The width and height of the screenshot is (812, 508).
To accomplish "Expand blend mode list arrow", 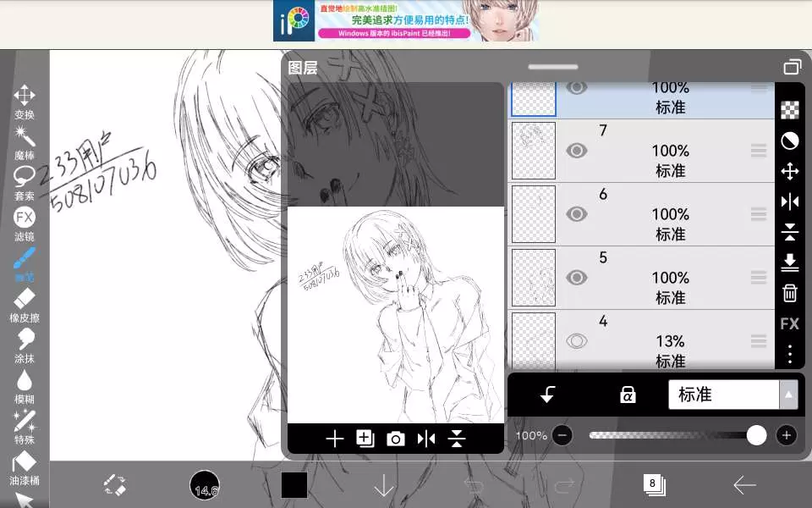I will coord(788,395).
